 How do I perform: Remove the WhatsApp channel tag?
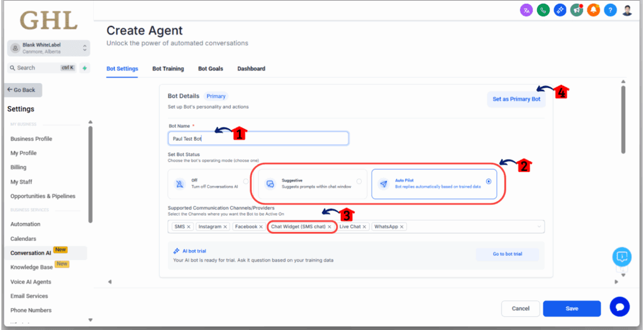[402, 226]
